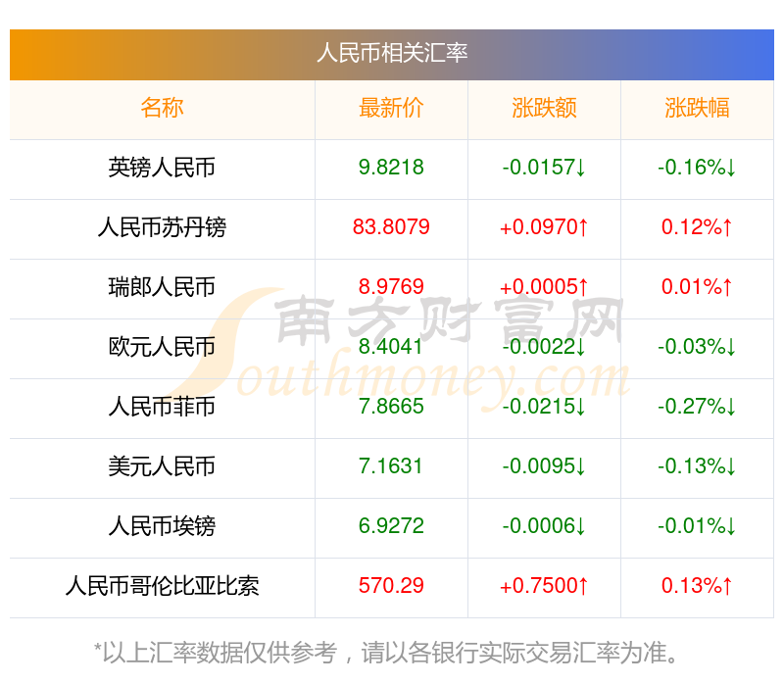Screen dimensions: 784x684
Task: Click the 570.29 latest price cell
Action: pyautogui.click(x=391, y=585)
